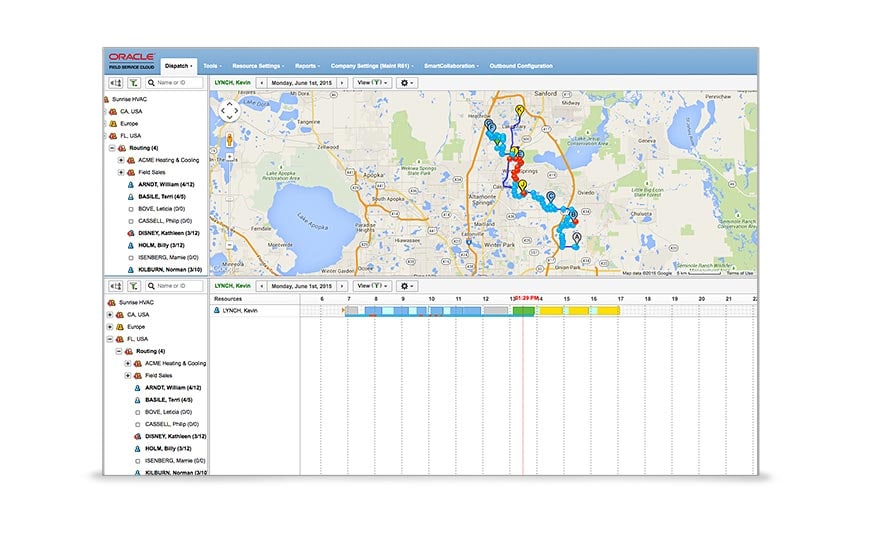Viewport: 880px width, 533px height.
Task: Go to previous day in map toolbar
Action: pos(262,83)
